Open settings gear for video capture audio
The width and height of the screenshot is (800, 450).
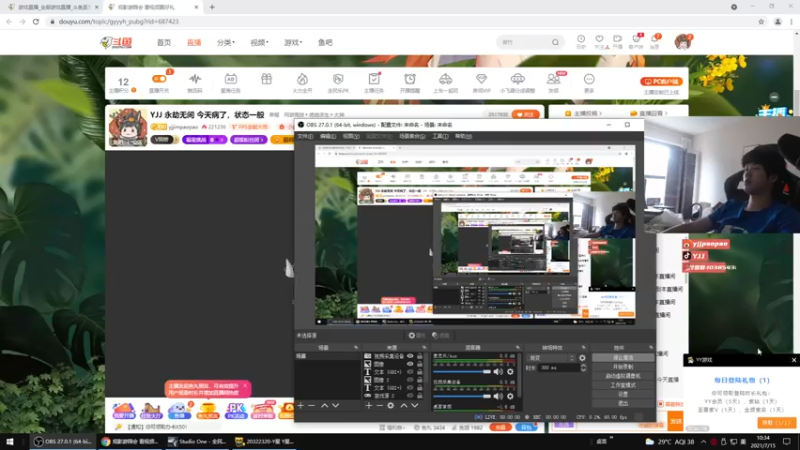(510, 396)
